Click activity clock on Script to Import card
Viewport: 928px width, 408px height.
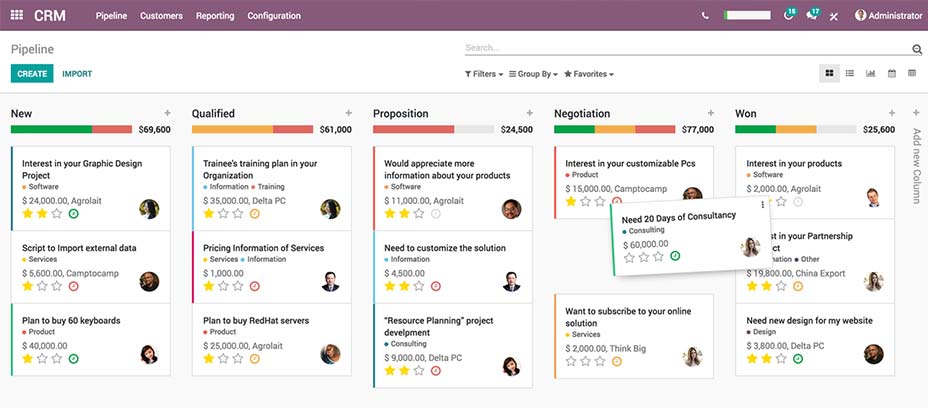[x=73, y=286]
